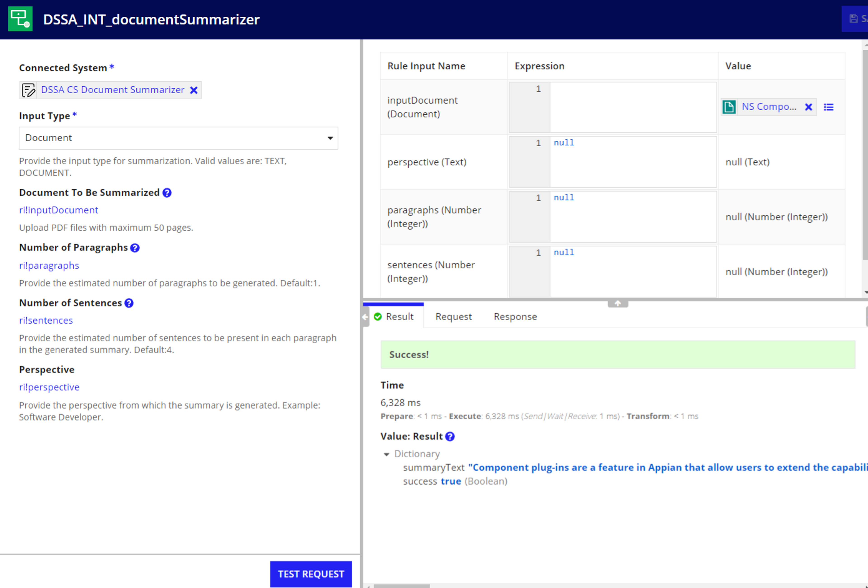
Task: Click the connected system document icon
Action: [28, 90]
